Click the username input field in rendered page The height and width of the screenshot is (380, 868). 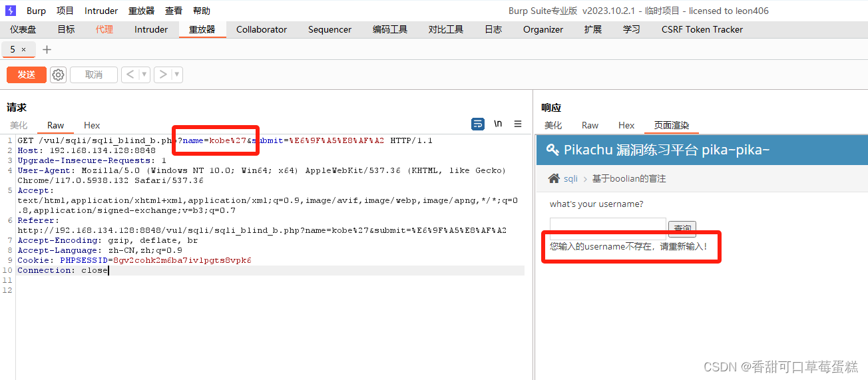coord(608,228)
